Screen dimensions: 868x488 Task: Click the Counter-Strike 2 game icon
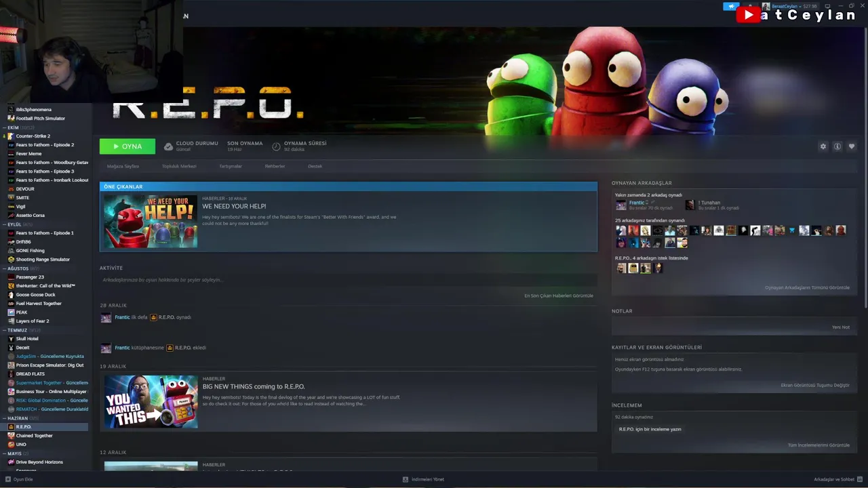[x=11, y=136]
